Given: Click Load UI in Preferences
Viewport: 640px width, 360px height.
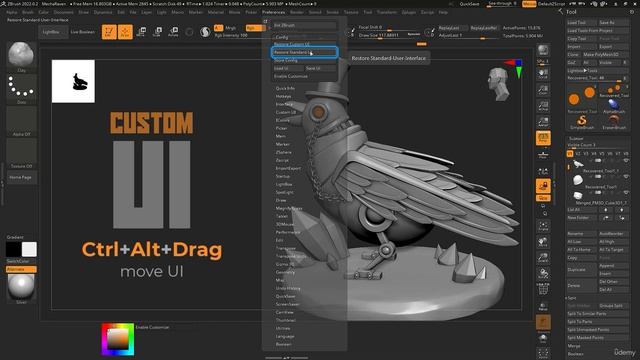Looking at the screenshot, I should pyautogui.click(x=288, y=68).
